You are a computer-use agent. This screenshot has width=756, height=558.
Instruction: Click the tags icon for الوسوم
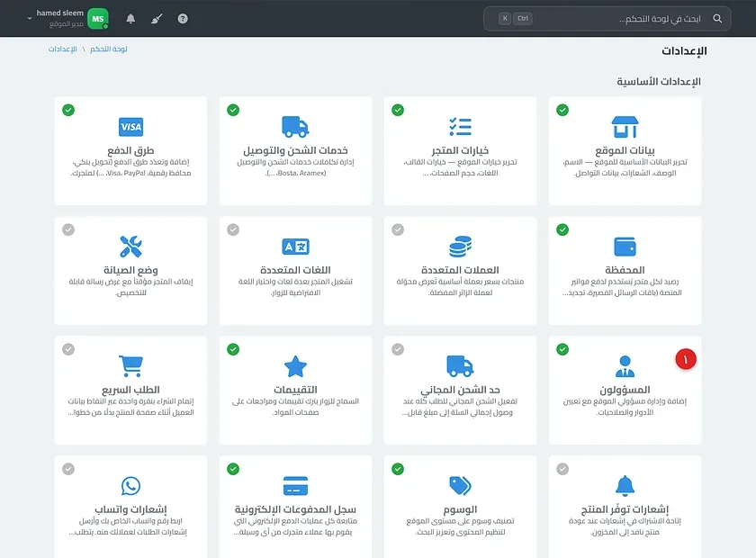(460, 486)
